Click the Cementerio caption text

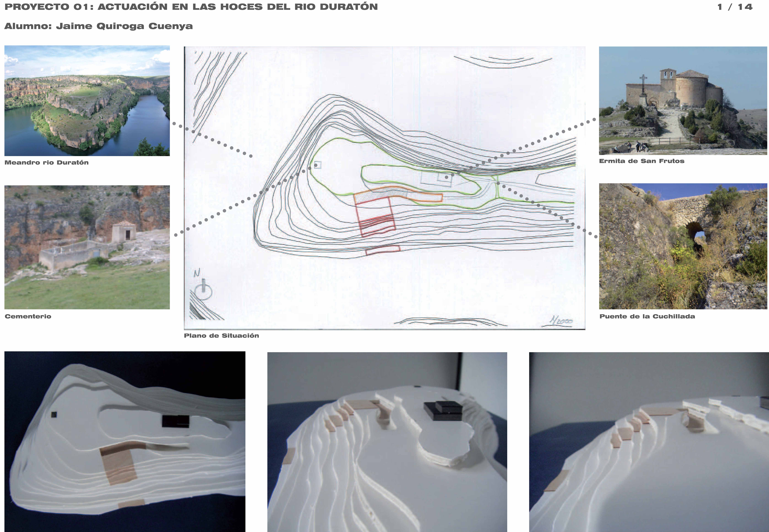tap(28, 316)
